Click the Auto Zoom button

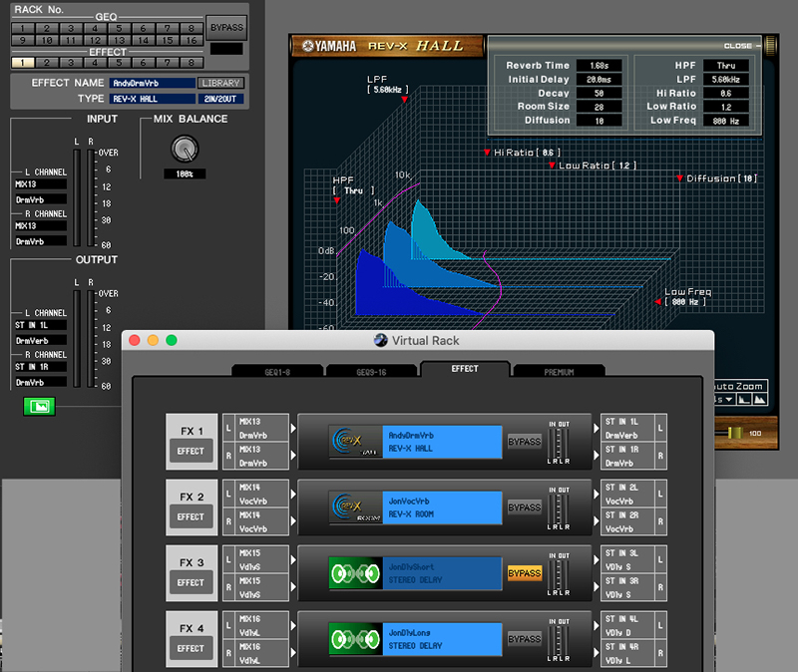tap(739, 386)
